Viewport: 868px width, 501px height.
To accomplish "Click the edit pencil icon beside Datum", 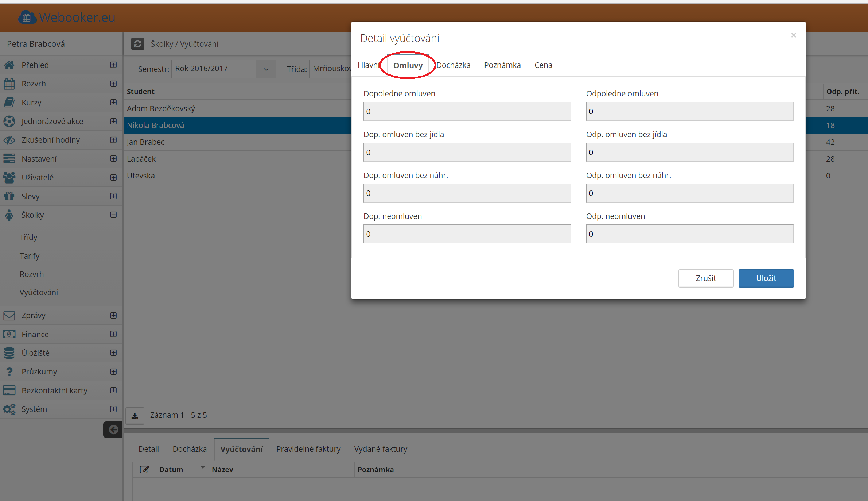I will tap(145, 470).
